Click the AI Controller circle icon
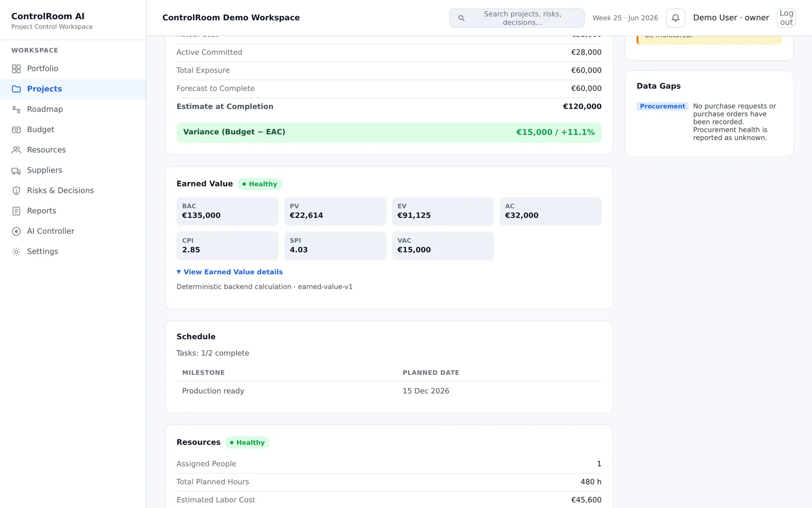 click(x=16, y=231)
